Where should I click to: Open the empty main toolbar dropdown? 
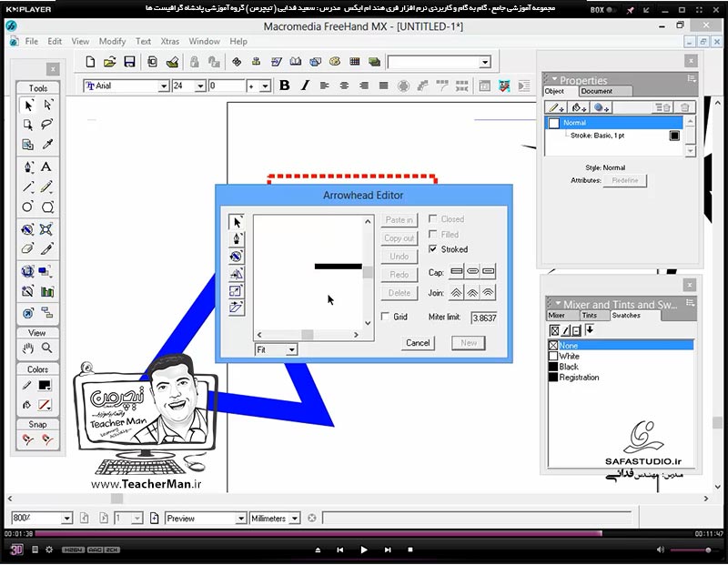pyautogui.click(x=485, y=62)
